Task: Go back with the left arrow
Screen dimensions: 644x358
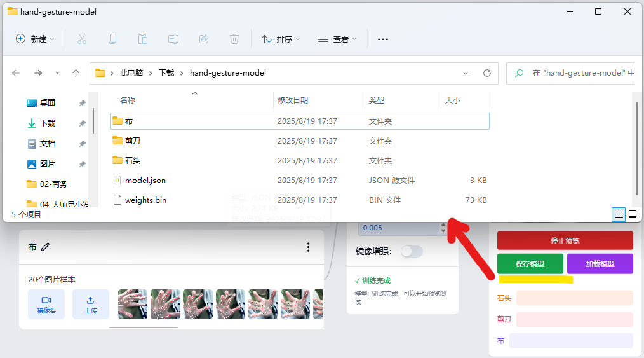Action: pyautogui.click(x=16, y=73)
